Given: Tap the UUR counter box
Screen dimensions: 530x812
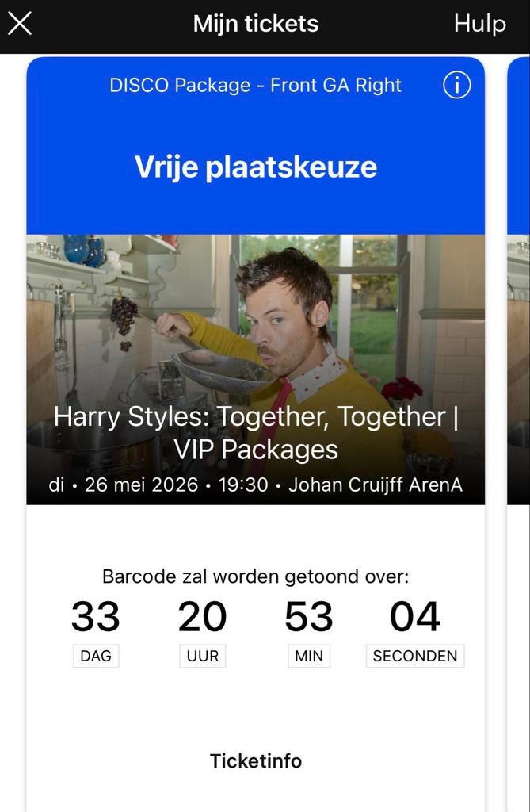Looking at the screenshot, I should pos(202,656).
